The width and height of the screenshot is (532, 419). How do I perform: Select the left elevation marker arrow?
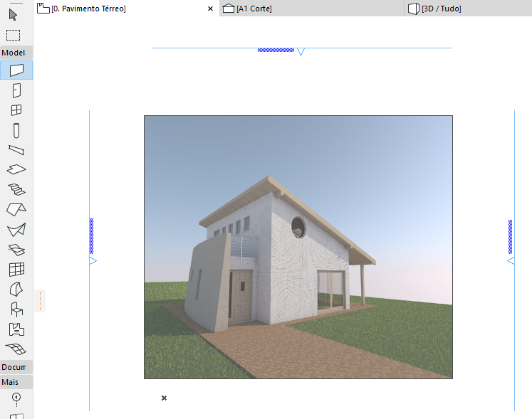coord(93,260)
